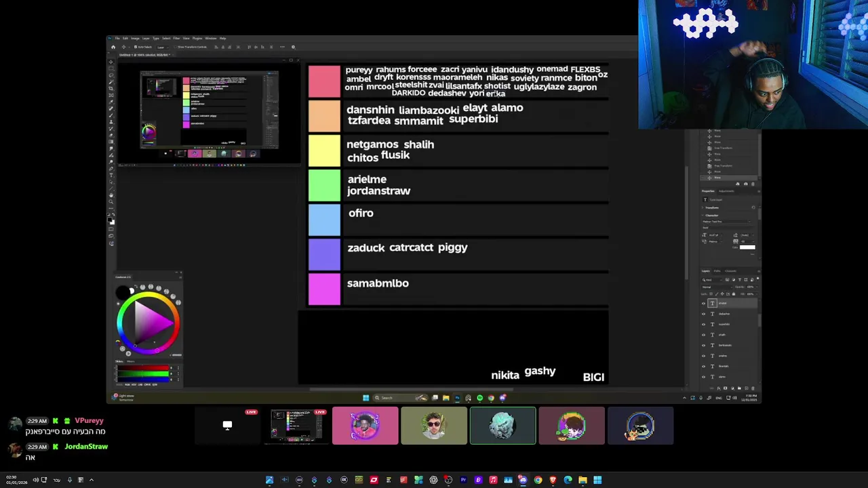Hide the superbibi layer
Image resolution: width=868 pixels, height=488 pixels.
703,324
